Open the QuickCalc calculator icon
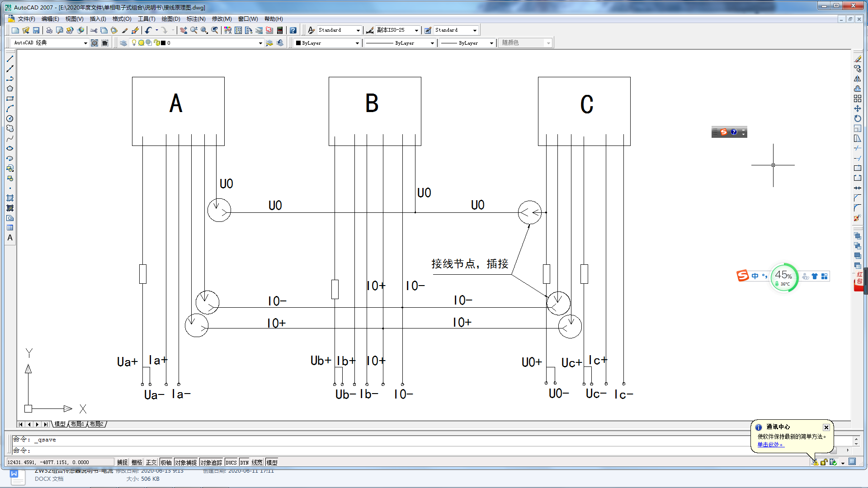The height and width of the screenshot is (488, 868). coord(280,30)
